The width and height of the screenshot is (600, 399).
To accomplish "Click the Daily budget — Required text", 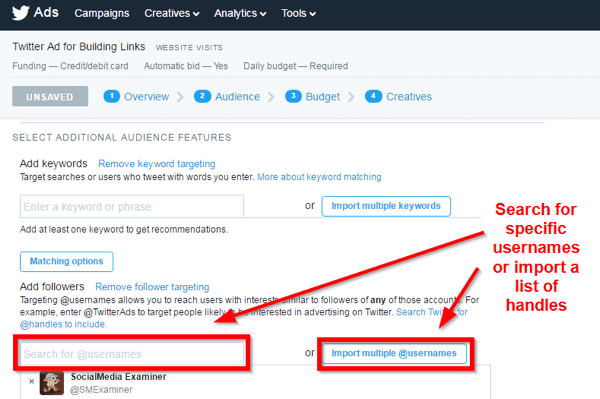I will pyautogui.click(x=296, y=66).
